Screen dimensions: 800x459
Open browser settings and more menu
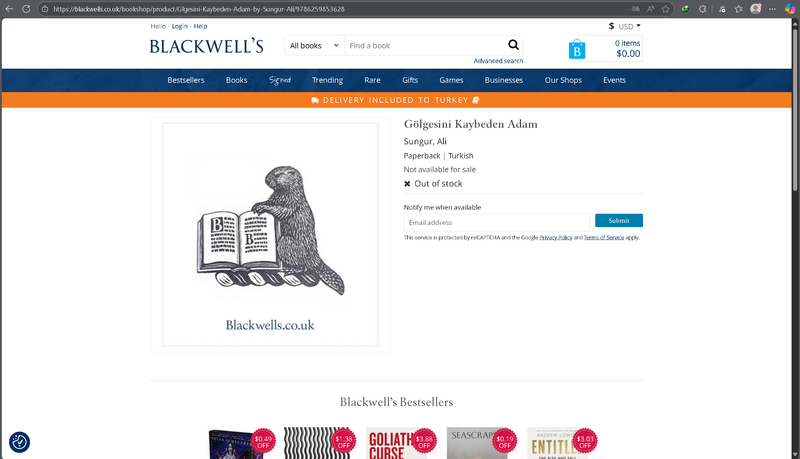pos(772,9)
